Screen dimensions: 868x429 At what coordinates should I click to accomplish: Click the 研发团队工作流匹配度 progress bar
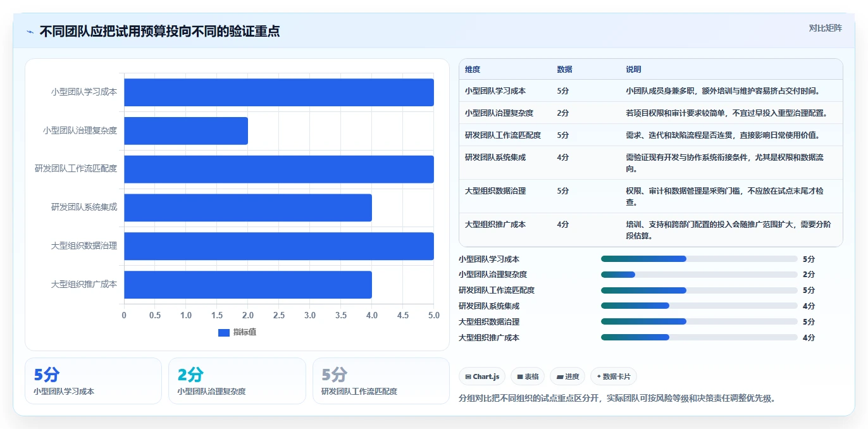coord(699,290)
